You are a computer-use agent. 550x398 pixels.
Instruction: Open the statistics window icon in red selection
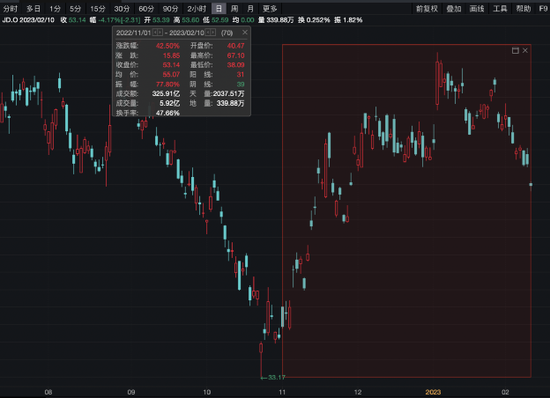(x=515, y=50)
